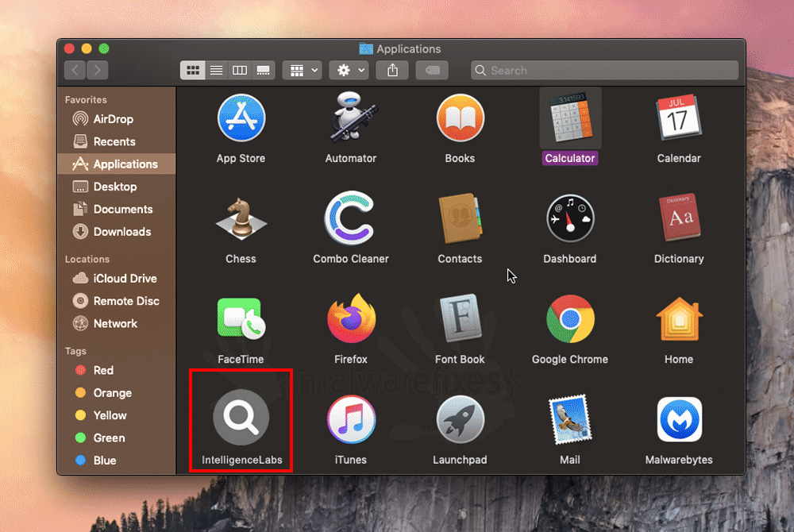This screenshot has width=794, height=532.
Task: Click the "Google Chrome" name label
Action: tap(570, 360)
